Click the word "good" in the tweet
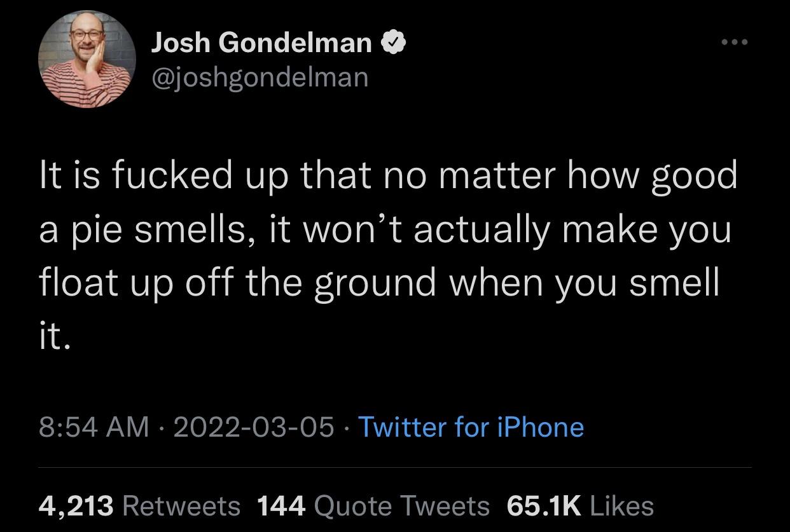The image size is (790, 532). pyautogui.click(x=693, y=177)
